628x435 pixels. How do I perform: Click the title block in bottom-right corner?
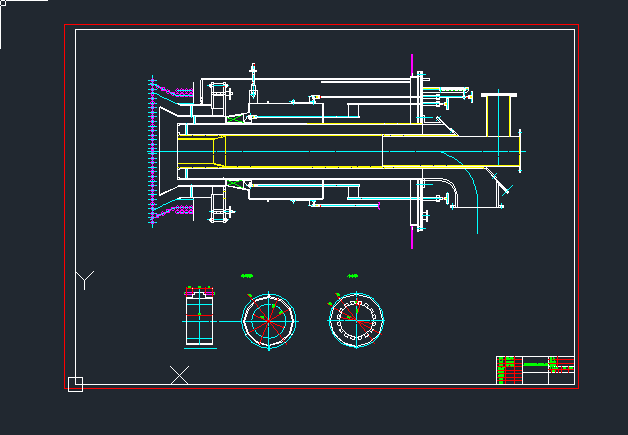[536, 370]
